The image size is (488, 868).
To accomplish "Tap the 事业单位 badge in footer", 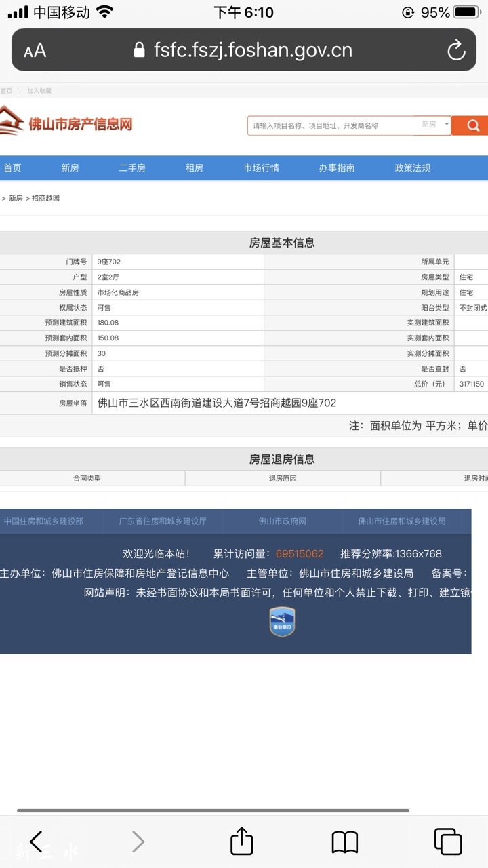I will (x=282, y=621).
